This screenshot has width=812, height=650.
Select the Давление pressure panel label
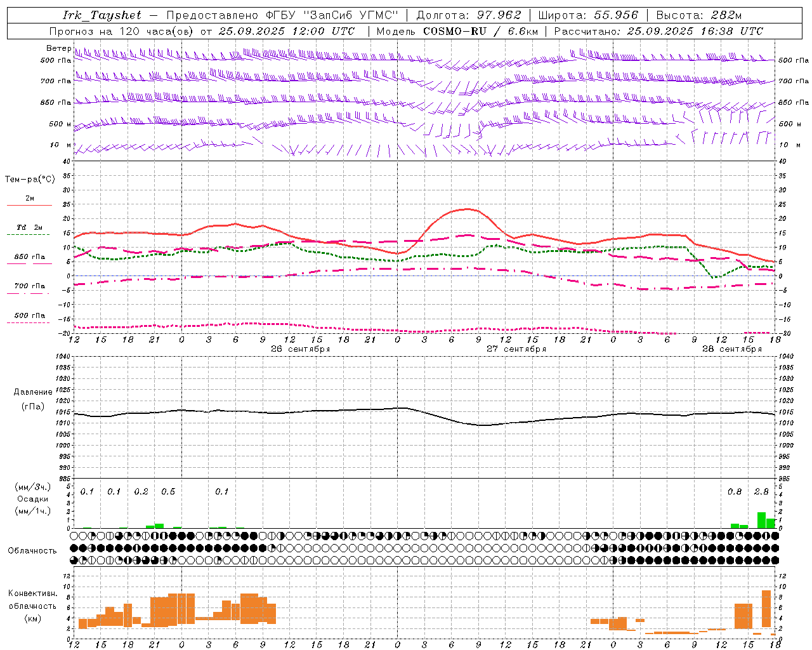33,392
